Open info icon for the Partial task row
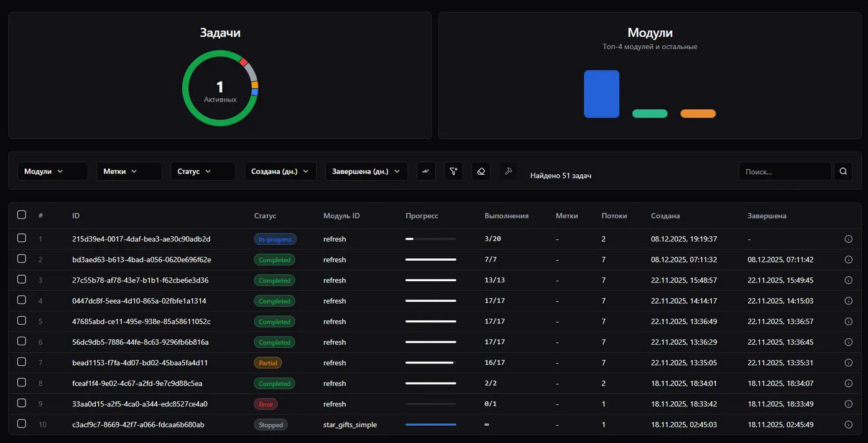Image resolution: width=868 pixels, height=443 pixels. click(848, 363)
